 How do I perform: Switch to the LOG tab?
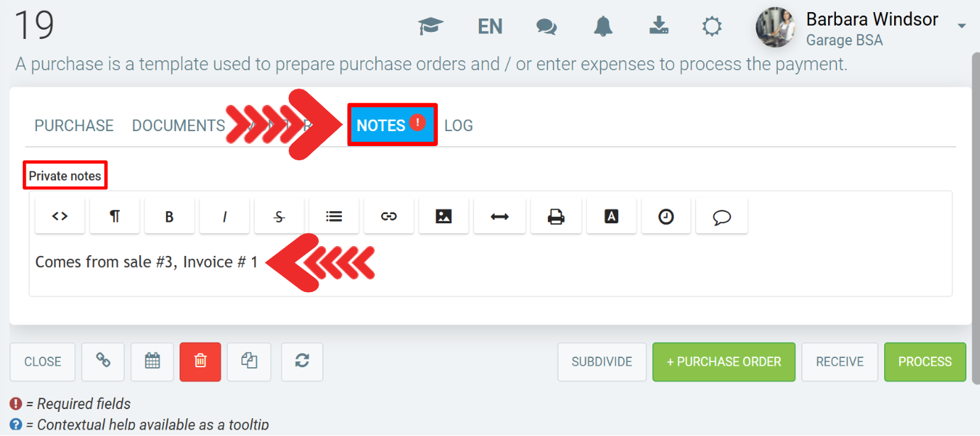click(458, 125)
